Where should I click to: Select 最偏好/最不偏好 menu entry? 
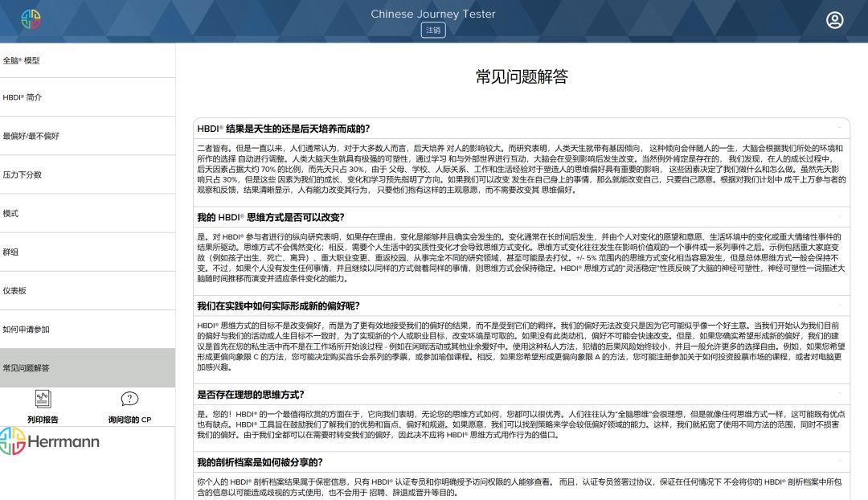pyautogui.click(x=88, y=136)
